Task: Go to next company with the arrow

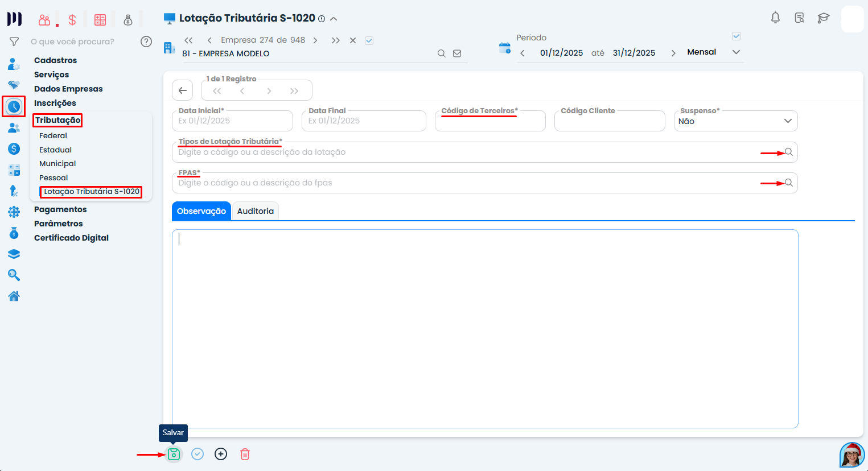Action: (315, 40)
